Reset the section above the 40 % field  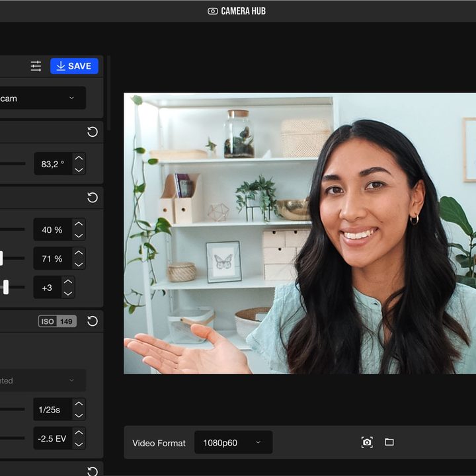point(93,198)
